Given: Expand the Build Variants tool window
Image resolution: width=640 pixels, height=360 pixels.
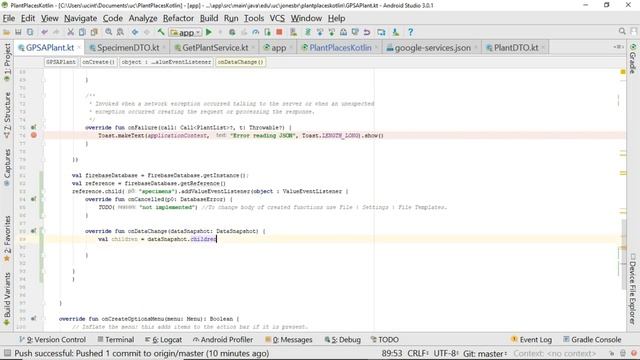Looking at the screenshot, I should [x=7, y=299].
